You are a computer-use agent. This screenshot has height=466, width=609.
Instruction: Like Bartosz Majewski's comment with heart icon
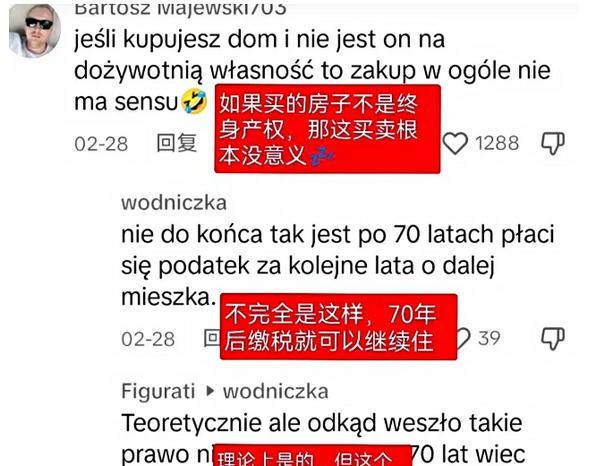[455, 143]
